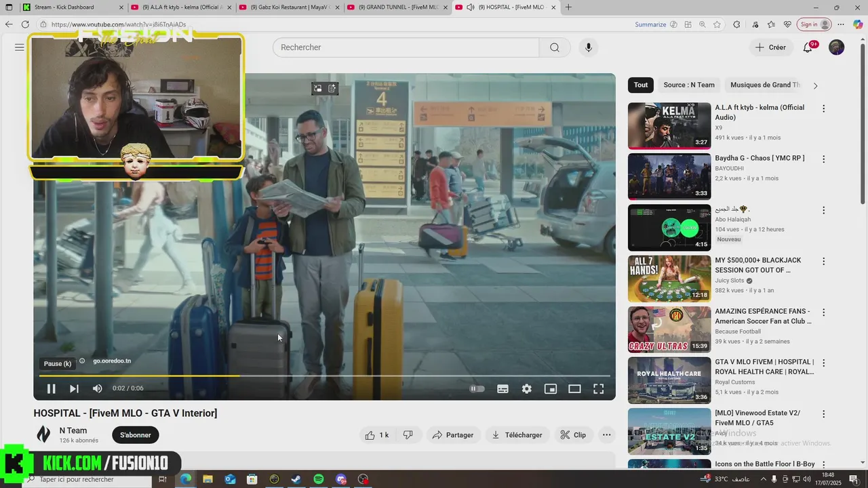Select the Tout filter chip
The image size is (868, 488).
point(641,85)
